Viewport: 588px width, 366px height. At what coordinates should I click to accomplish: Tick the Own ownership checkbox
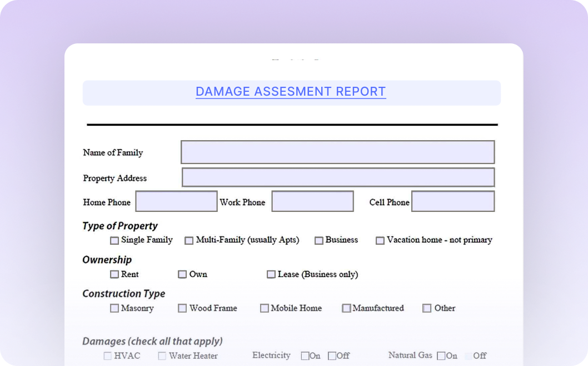click(x=182, y=274)
